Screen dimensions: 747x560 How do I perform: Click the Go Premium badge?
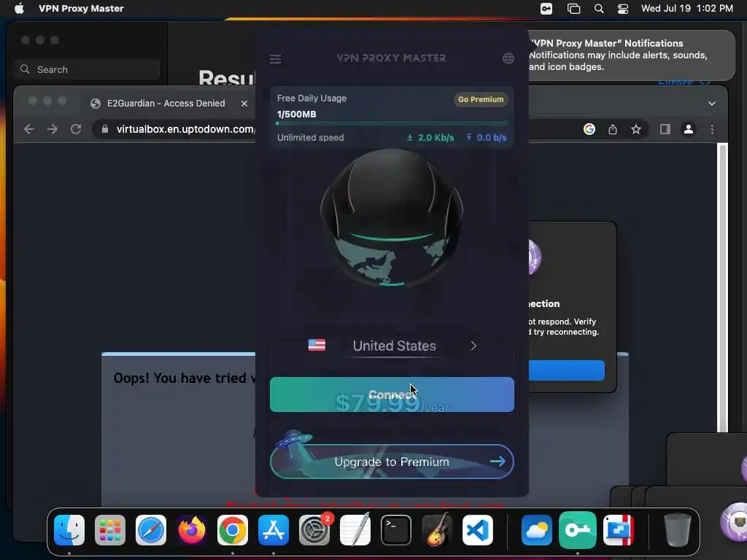[x=481, y=99]
